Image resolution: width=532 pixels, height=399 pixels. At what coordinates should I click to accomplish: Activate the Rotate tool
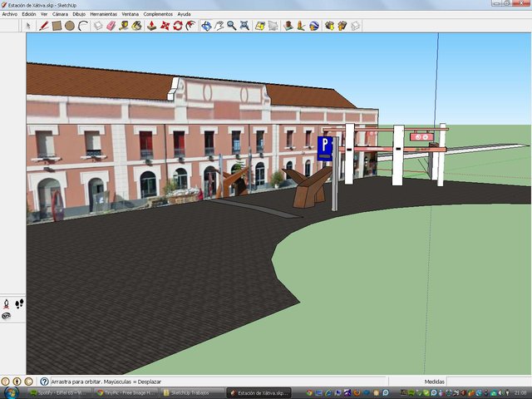[x=178, y=26]
